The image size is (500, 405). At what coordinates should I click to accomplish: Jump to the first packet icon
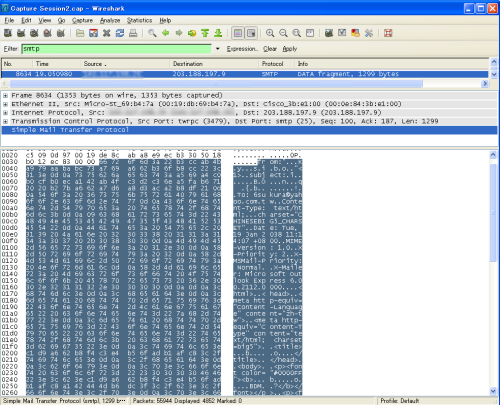pyautogui.click(x=205, y=33)
